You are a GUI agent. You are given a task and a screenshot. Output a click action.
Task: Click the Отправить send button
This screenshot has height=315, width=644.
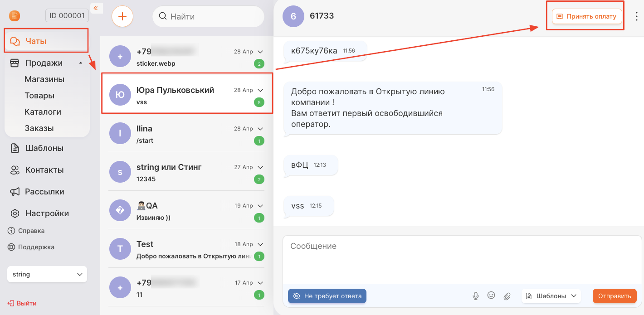pos(615,296)
